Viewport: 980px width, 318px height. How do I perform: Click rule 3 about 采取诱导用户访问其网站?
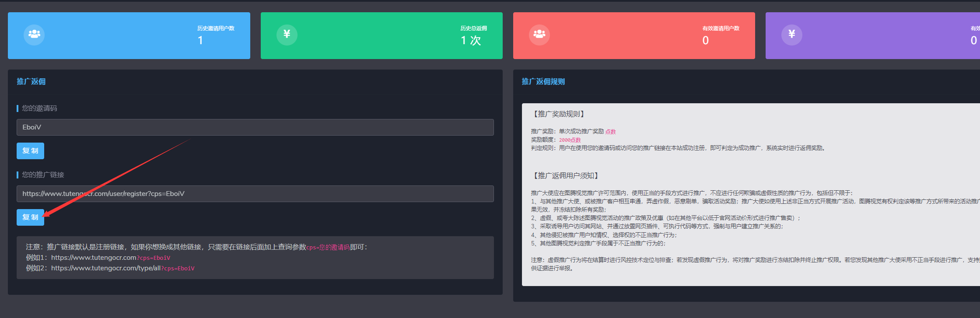click(x=658, y=226)
